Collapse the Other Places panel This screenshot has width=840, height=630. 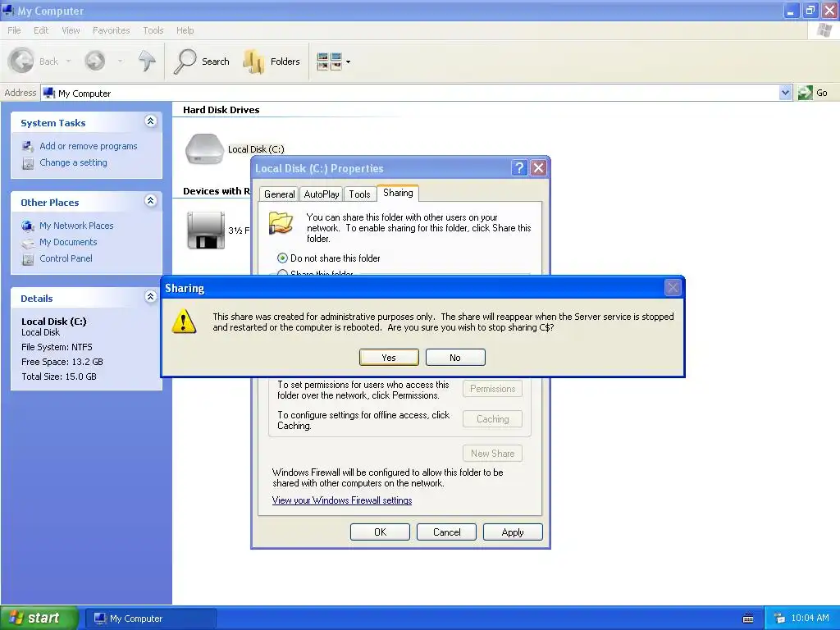pos(151,200)
